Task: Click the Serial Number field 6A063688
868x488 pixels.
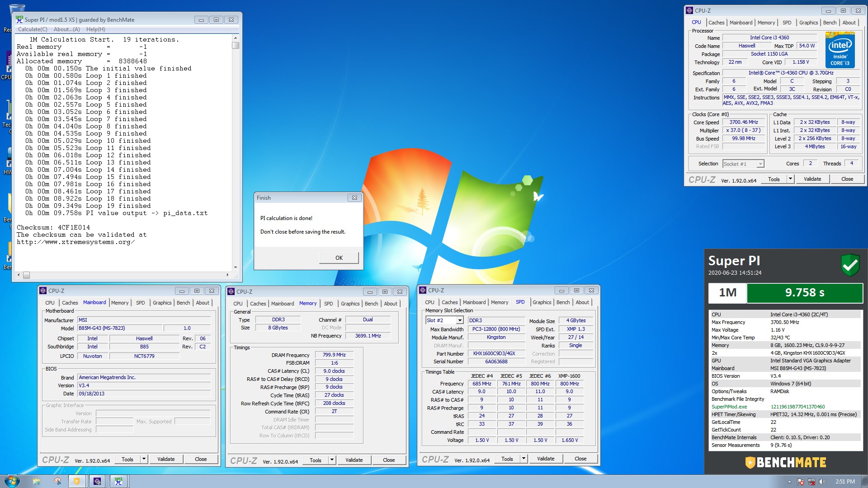Action: 496,361
